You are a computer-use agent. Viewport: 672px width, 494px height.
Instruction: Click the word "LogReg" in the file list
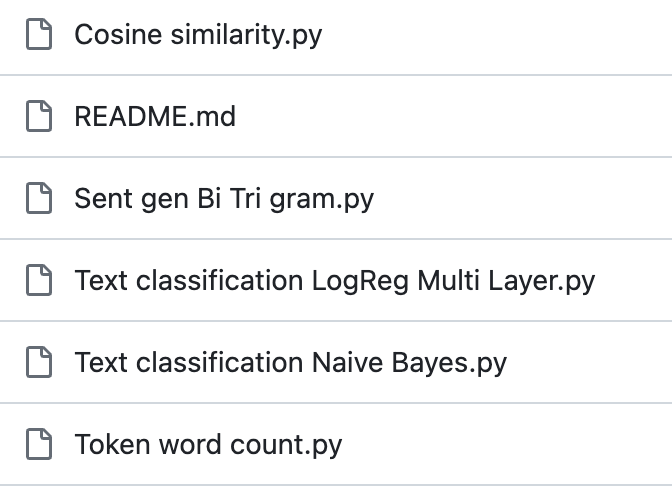tap(360, 282)
